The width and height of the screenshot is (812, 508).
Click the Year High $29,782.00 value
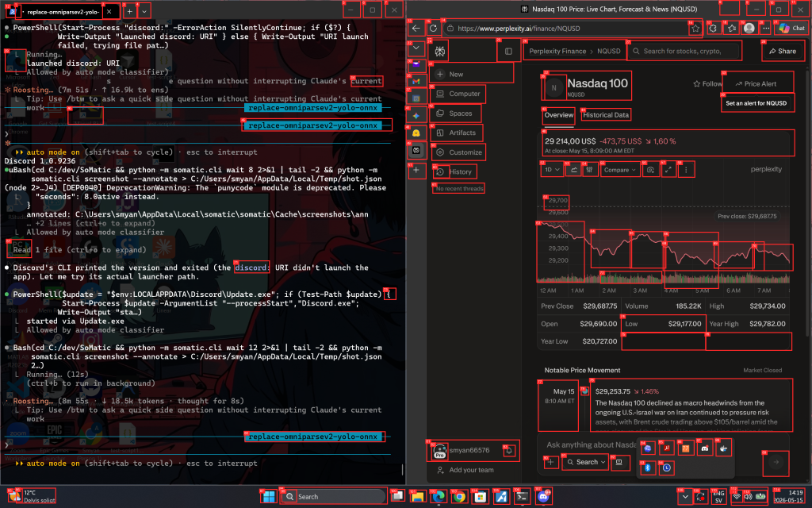point(768,324)
